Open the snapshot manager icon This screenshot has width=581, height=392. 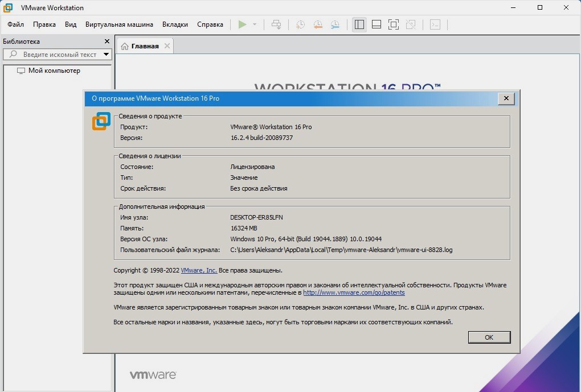click(335, 25)
